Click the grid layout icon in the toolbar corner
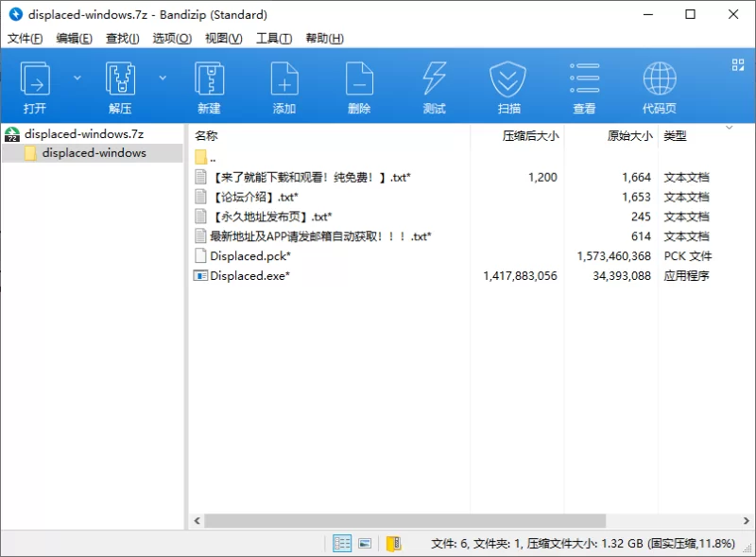This screenshot has width=756, height=557. pos(738,64)
